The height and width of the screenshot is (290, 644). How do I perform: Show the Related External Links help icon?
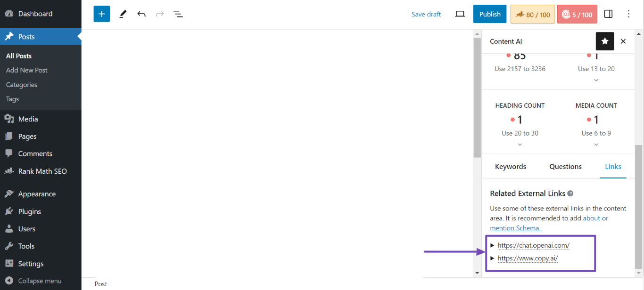[570, 193]
